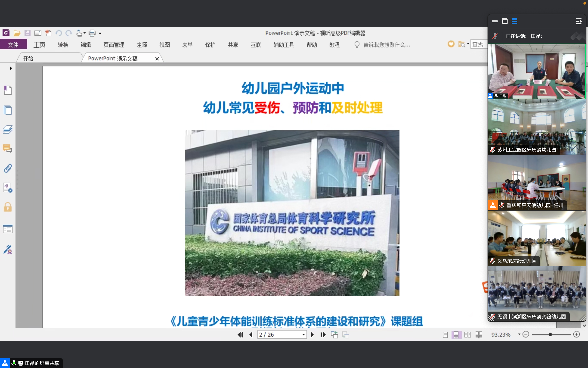Image resolution: width=588 pixels, height=368 pixels.
Task: Go to the previous page
Action: coord(251,335)
